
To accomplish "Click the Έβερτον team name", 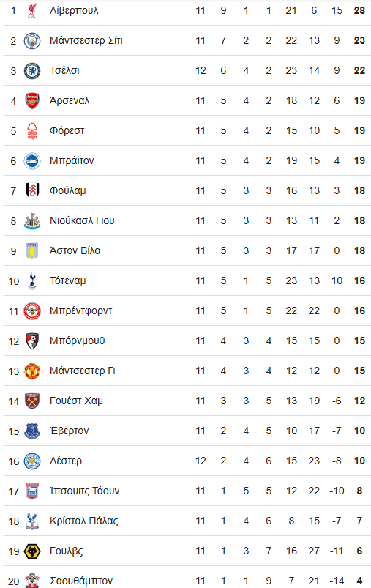I will coord(69,431).
